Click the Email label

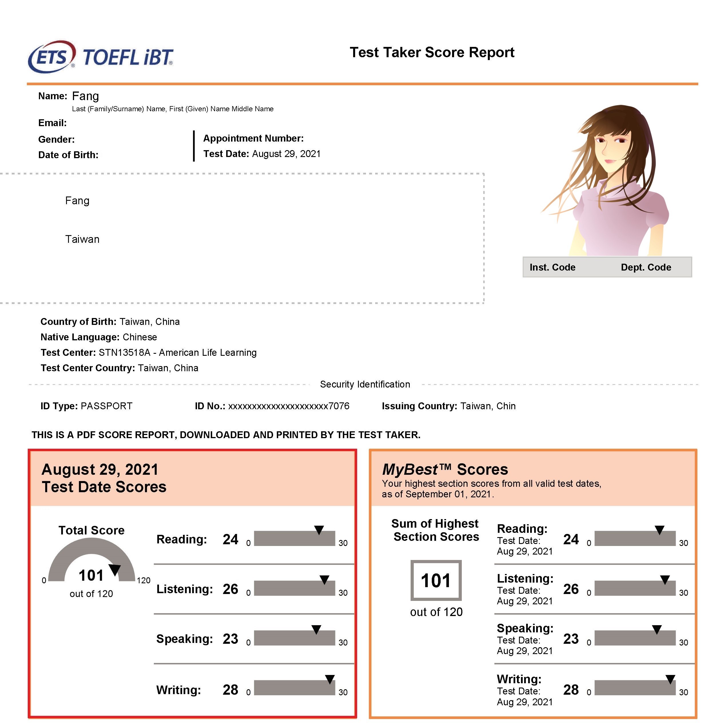[x=52, y=123]
